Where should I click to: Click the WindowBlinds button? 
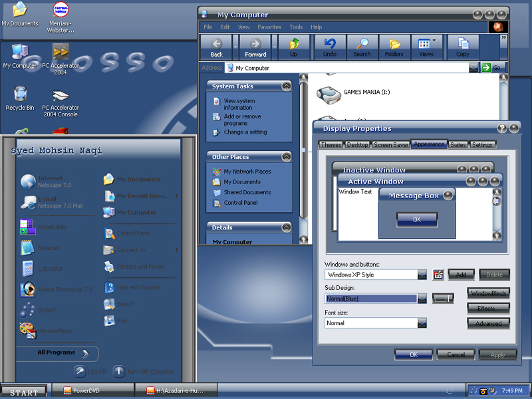tap(489, 293)
